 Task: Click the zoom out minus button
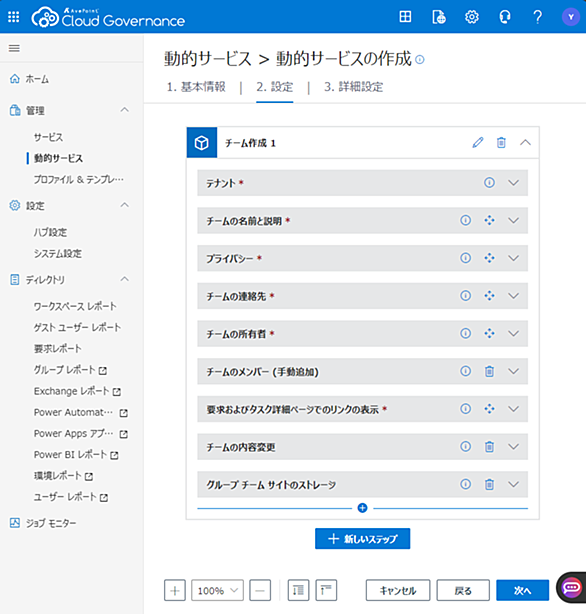pos(260,590)
